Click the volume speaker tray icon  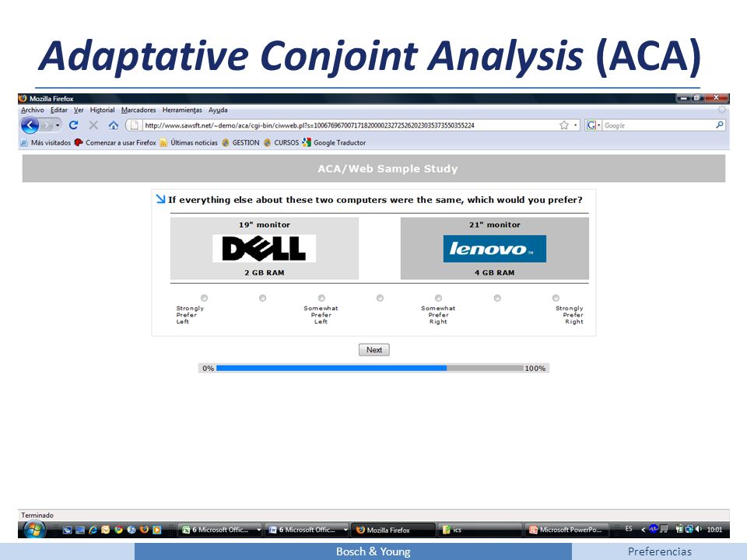[699, 529]
